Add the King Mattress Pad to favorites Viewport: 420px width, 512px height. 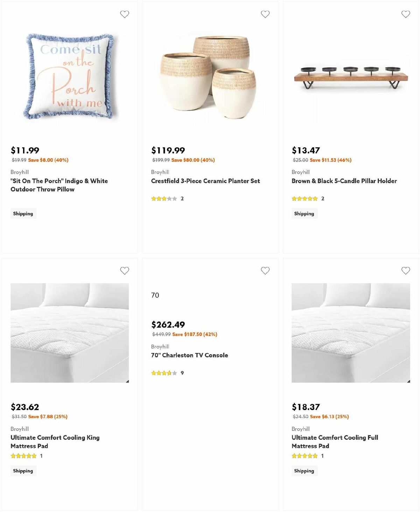[124, 270]
